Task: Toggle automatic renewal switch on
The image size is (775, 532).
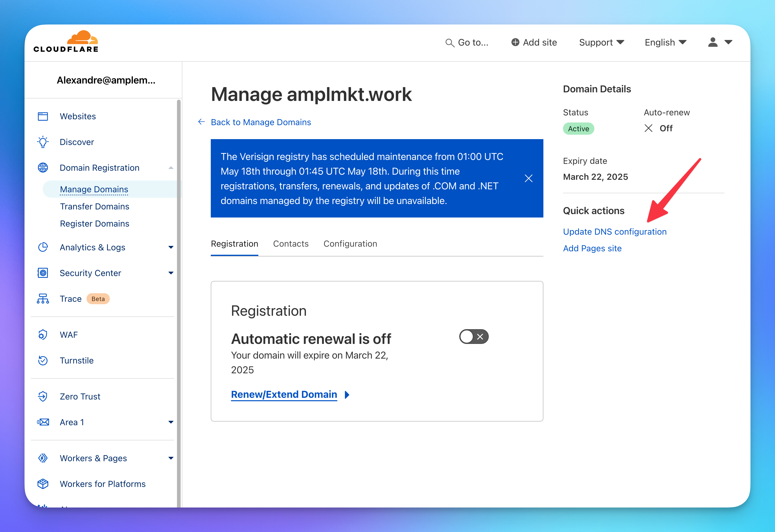Action: (474, 337)
